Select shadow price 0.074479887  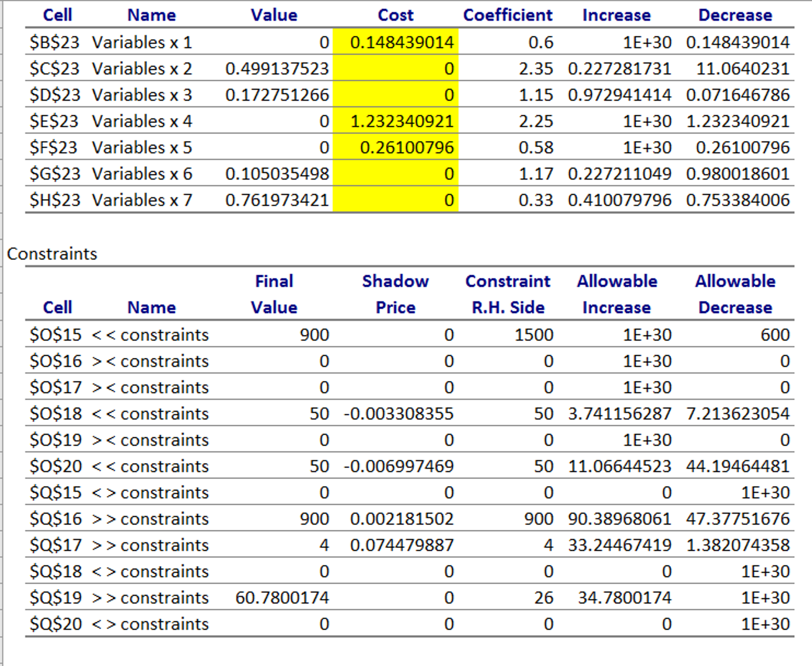coord(402,545)
